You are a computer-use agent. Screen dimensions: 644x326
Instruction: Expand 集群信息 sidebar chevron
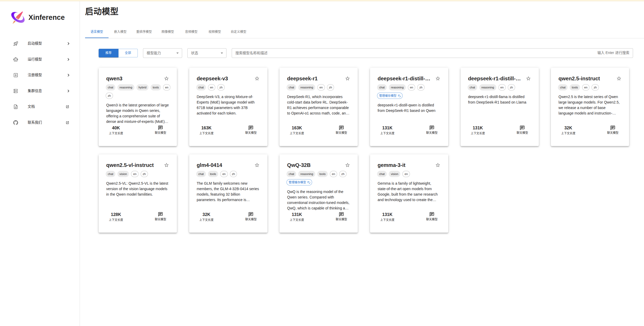click(x=68, y=91)
